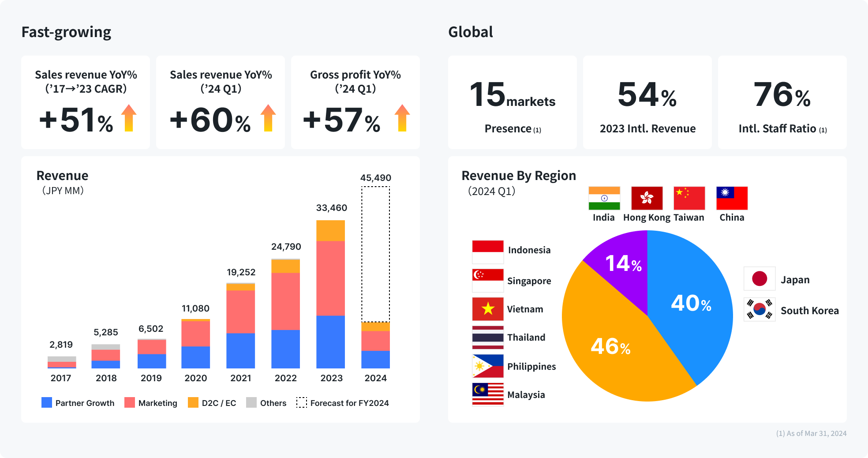Click the dashed Forecast for FY2024 legend box
Viewport: 868px width, 458px height.
302,402
